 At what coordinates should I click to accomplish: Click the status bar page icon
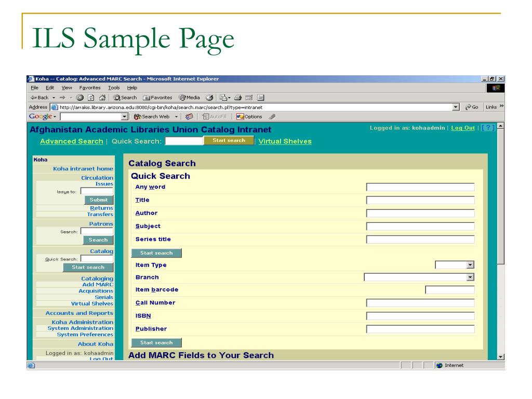31,365
